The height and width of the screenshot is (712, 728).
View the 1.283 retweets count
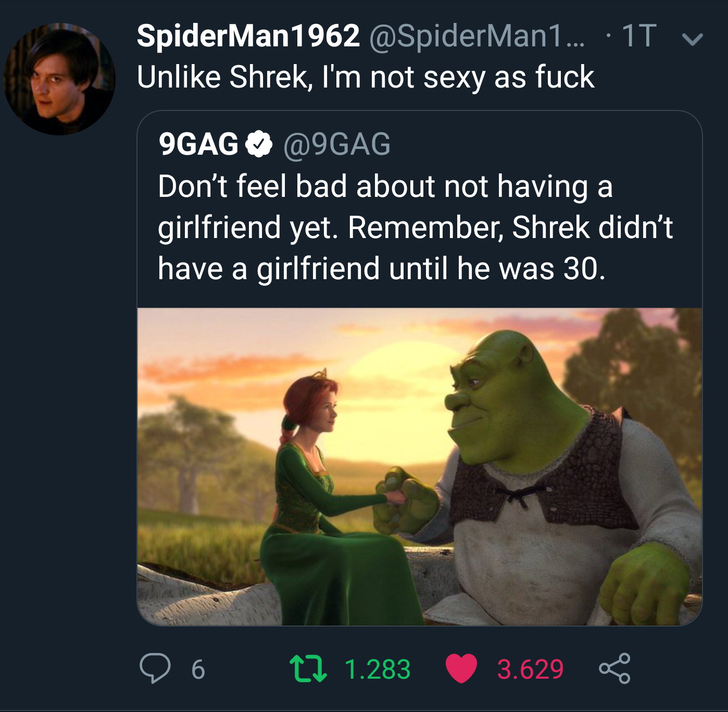tap(378, 669)
